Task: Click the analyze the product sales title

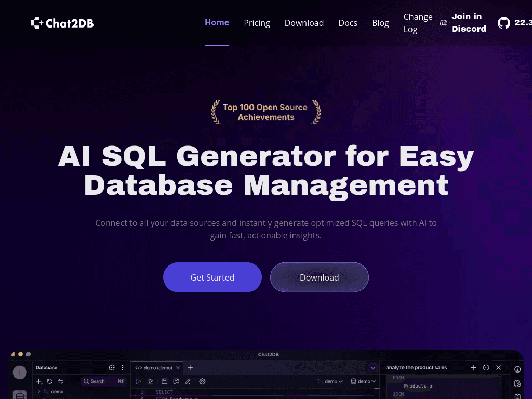Action: point(416,367)
